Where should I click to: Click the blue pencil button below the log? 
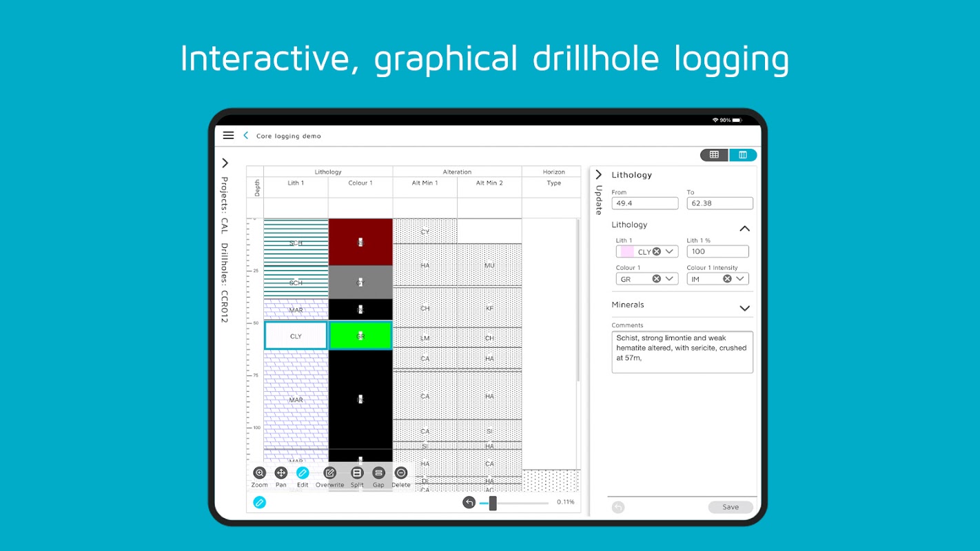259,503
